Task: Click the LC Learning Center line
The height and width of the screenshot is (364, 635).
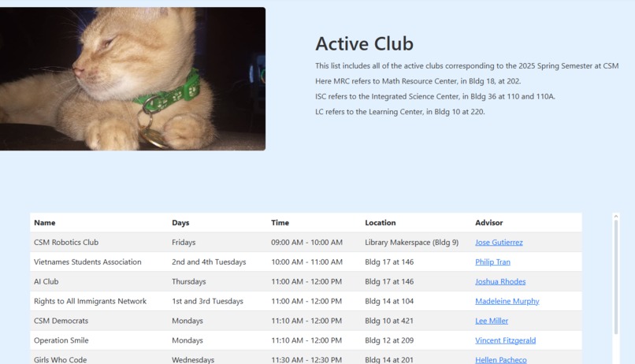Action: pos(399,112)
